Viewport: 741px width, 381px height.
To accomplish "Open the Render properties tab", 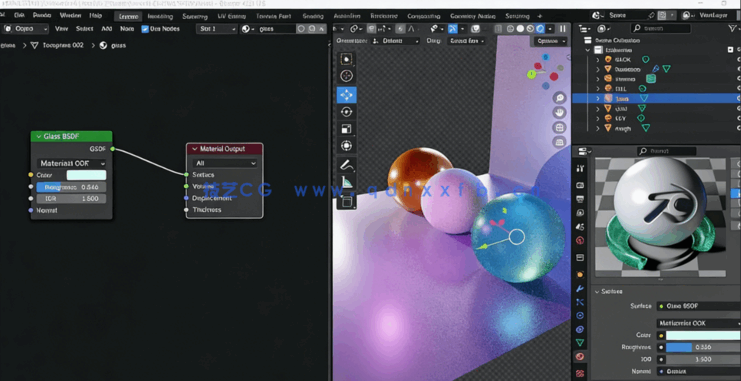I will 580,185.
